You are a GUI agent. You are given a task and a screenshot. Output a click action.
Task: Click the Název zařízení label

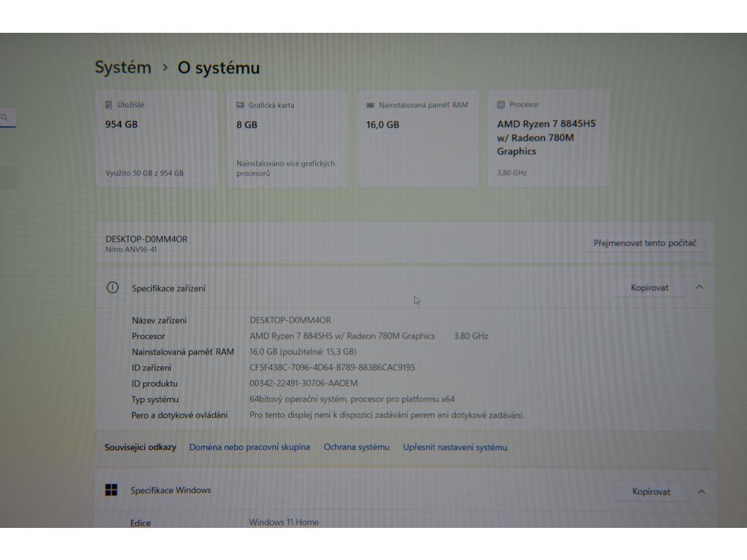tap(159, 321)
